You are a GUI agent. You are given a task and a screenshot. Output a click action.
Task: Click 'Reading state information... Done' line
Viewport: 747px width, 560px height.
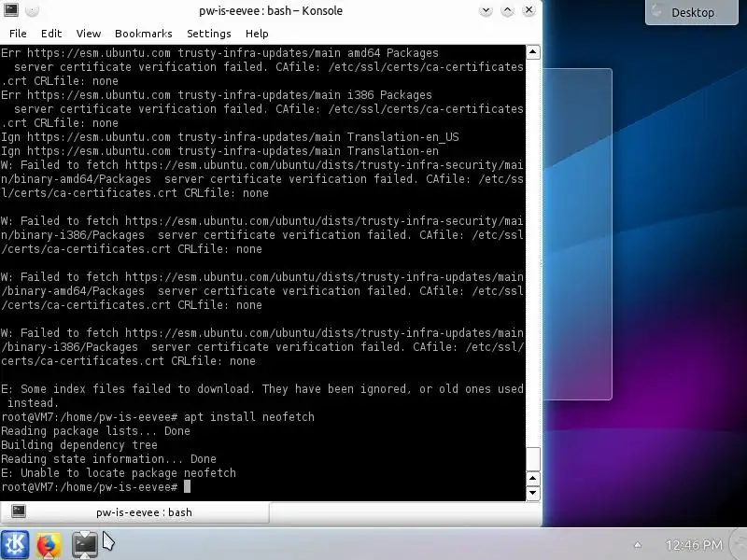tap(108, 459)
